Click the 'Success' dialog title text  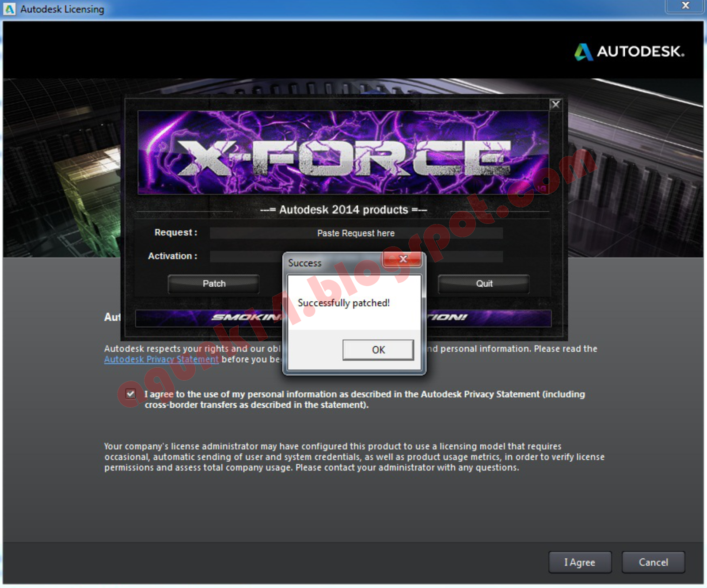(305, 263)
